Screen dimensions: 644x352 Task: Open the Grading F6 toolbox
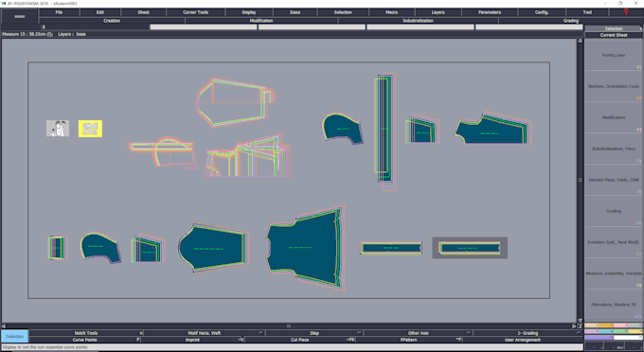[614, 211]
